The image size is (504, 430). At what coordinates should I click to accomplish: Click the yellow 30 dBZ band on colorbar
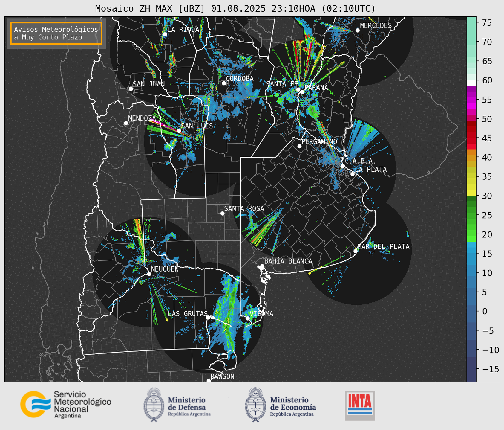pyautogui.click(x=471, y=193)
